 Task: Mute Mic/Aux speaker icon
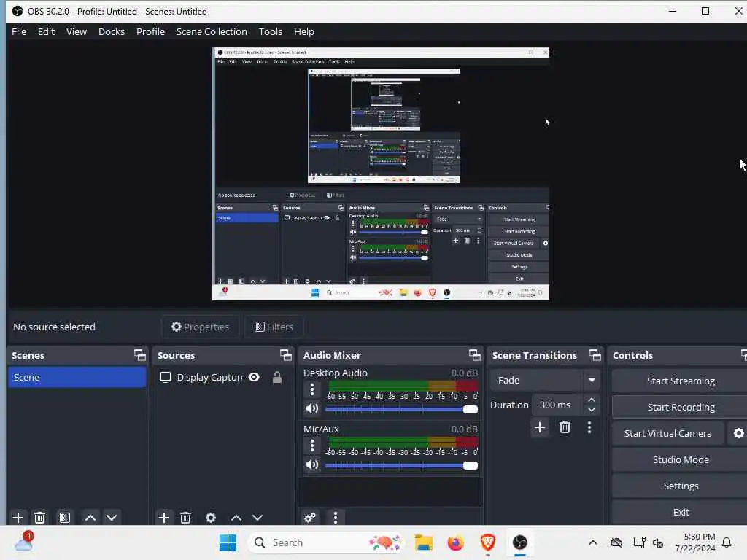point(312,464)
